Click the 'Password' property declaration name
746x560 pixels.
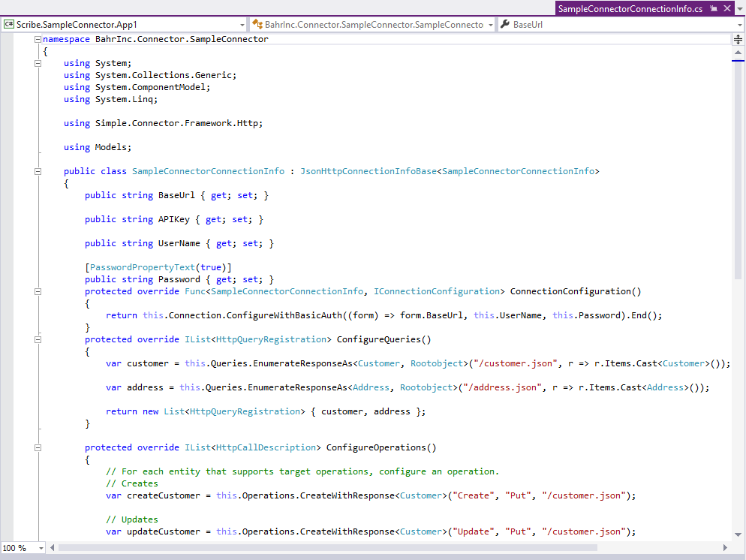click(179, 279)
